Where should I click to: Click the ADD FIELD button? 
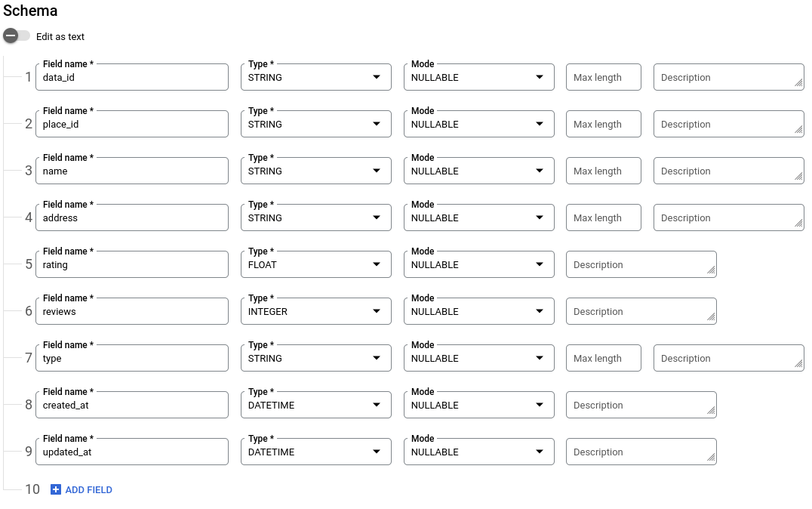pos(88,490)
